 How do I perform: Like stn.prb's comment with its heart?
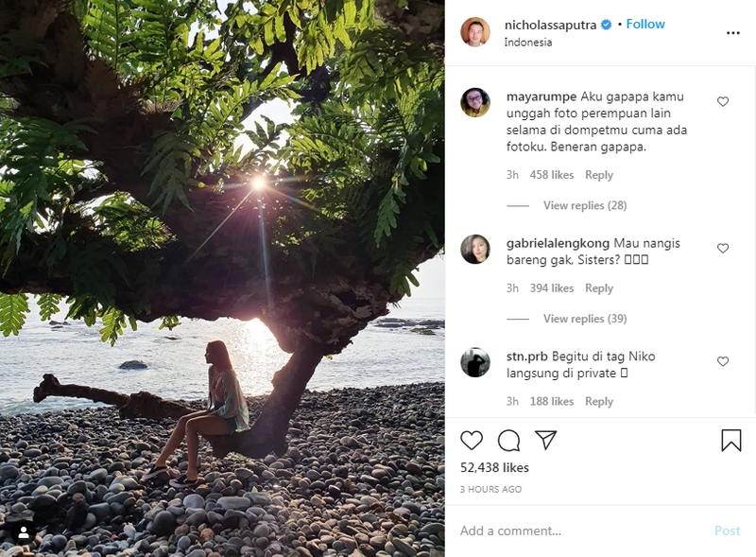tap(722, 360)
